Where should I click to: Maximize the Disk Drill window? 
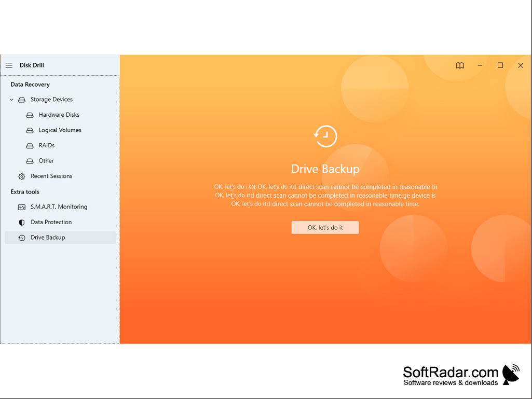[x=500, y=65]
